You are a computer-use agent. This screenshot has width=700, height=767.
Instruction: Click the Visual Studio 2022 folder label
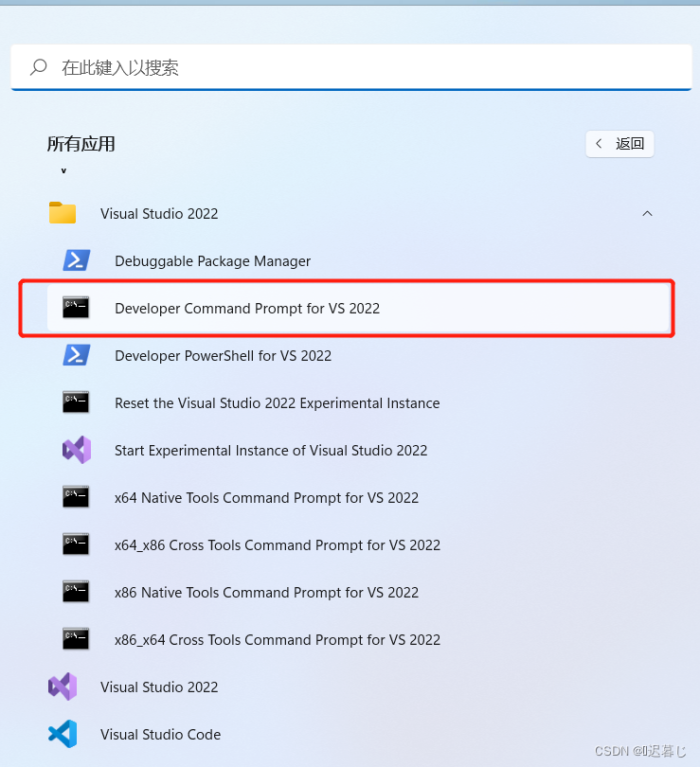(159, 214)
